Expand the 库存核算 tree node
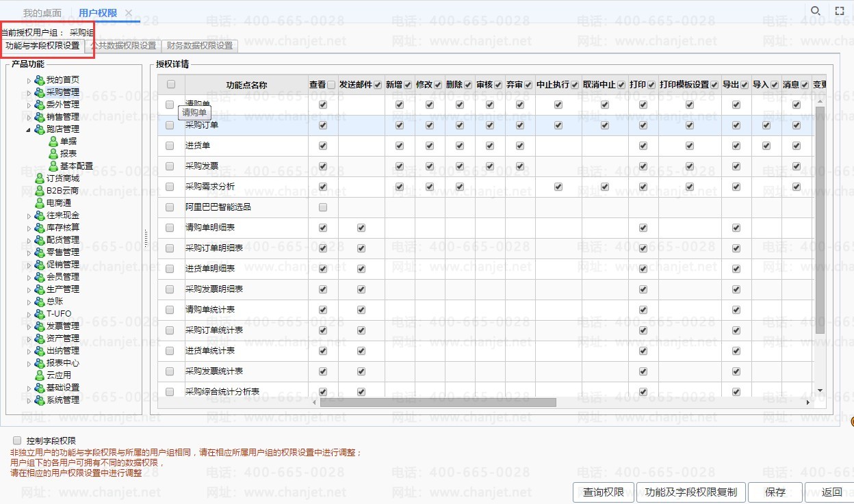854x504 pixels. click(x=29, y=228)
